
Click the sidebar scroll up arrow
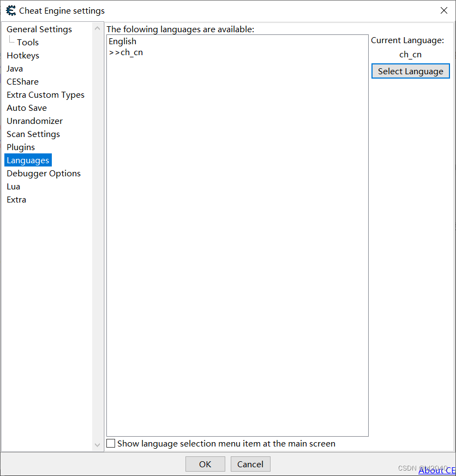pyautogui.click(x=98, y=28)
